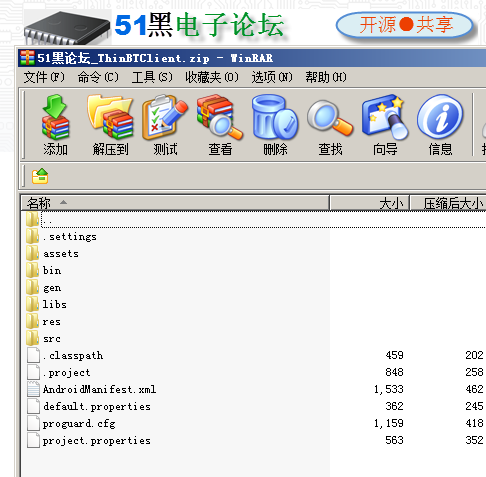Click the assets folder icon
486x477 pixels.
33,253
